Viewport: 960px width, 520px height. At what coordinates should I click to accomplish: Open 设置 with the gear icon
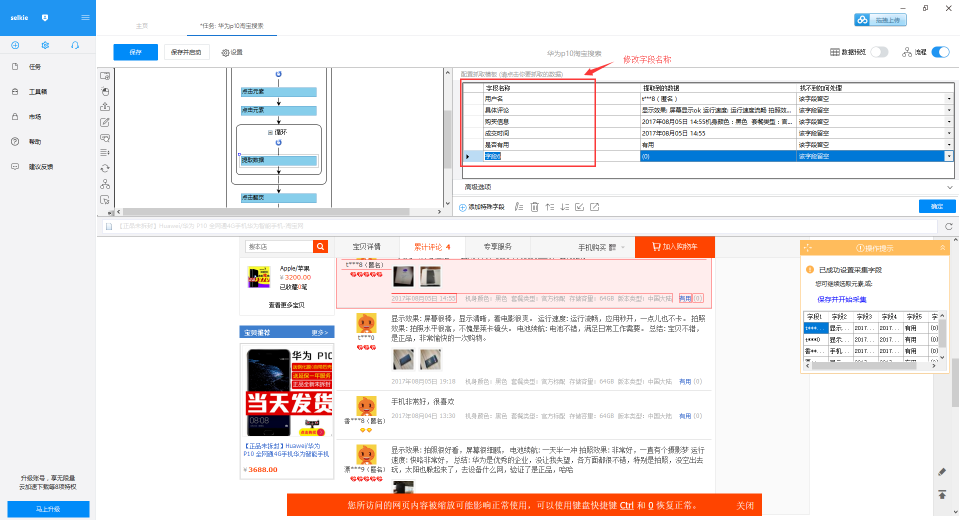pyautogui.click(x=232, y=53)
